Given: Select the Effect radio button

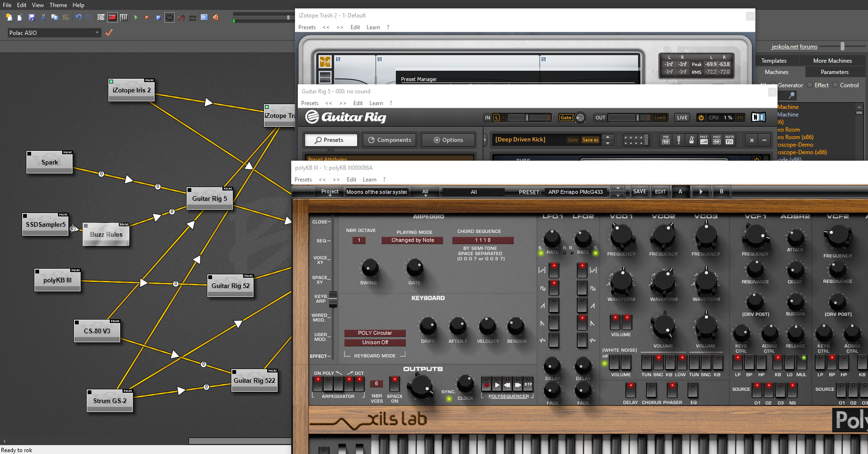Looking at the screenshot, I should [810, 85].
